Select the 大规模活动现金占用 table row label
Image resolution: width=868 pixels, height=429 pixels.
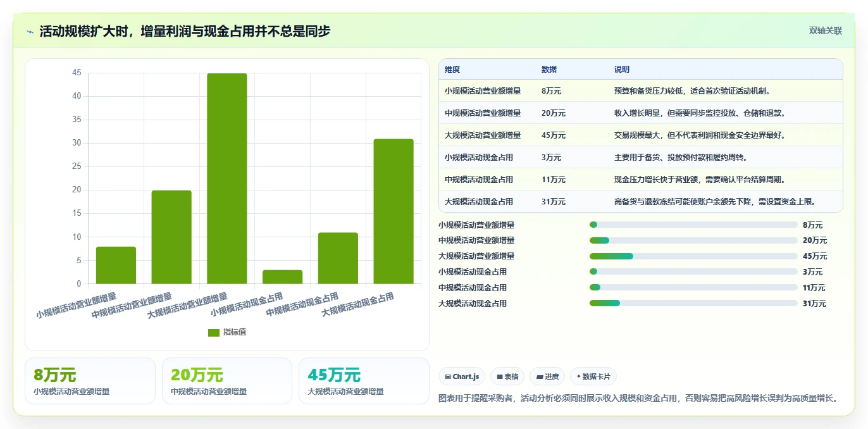pyautogui.click(x=479, y=202)
